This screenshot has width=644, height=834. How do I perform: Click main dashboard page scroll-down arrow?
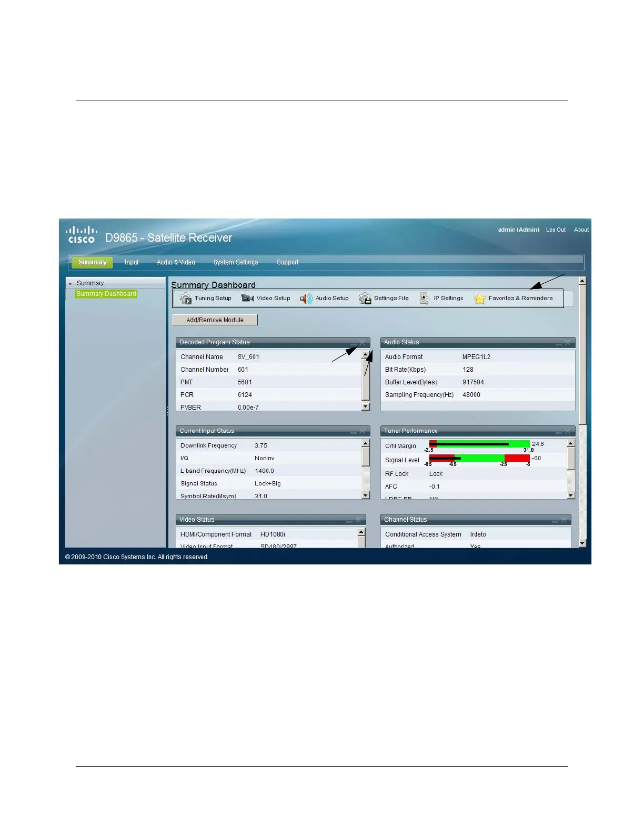click(582, 543)
